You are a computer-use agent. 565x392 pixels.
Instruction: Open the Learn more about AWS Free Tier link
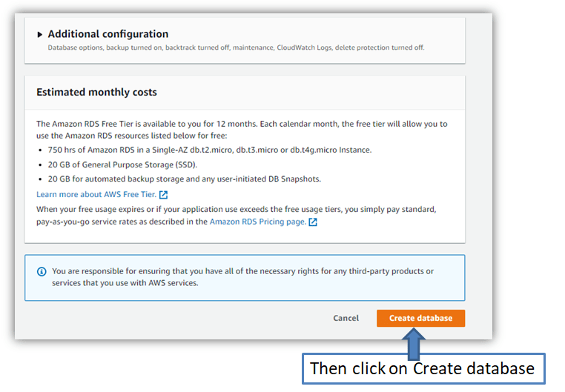[96, 194]
